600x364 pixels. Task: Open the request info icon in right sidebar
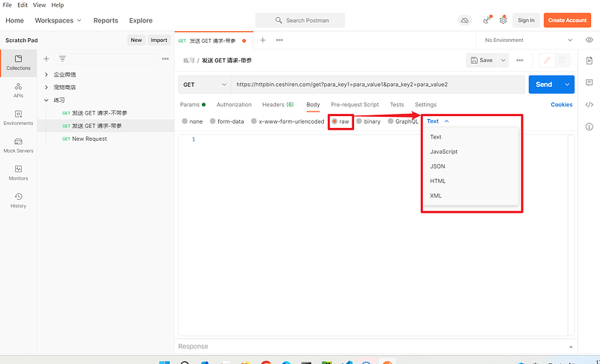[589, 127]
